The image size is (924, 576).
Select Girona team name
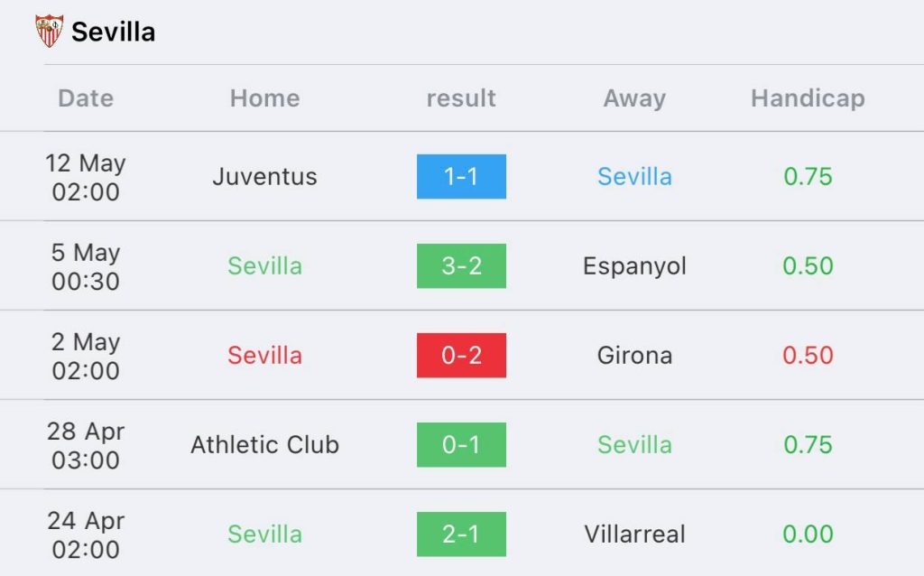(x=634, y=356)
